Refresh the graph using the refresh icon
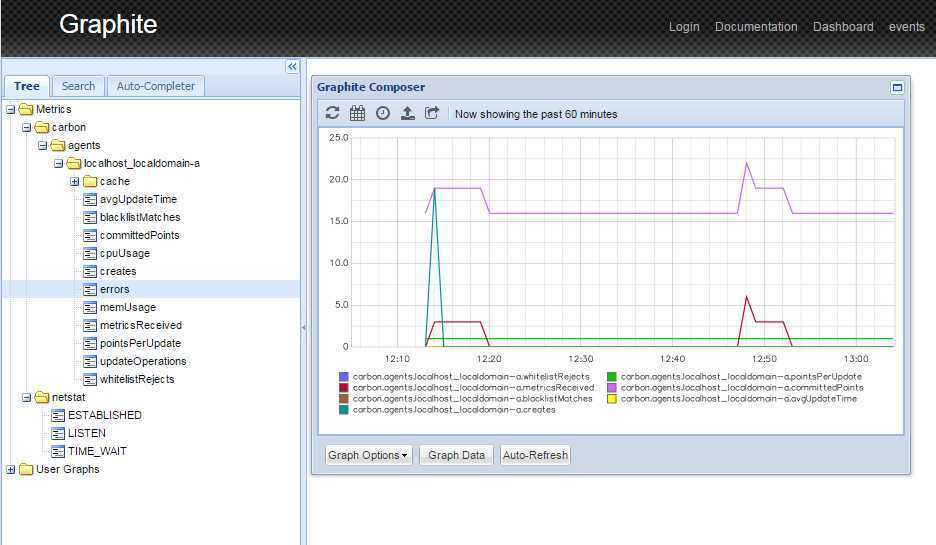936x545 pixels. [332, 113]
